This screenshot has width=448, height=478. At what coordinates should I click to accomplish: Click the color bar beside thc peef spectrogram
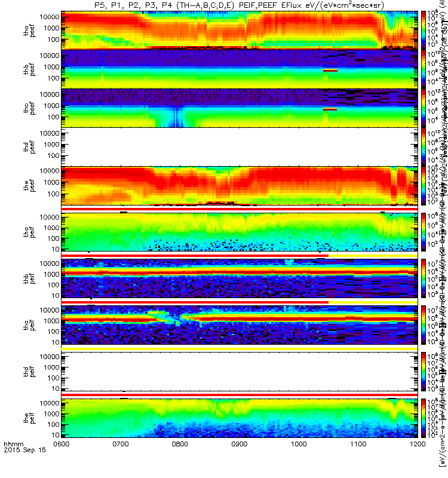coord(424,108)
